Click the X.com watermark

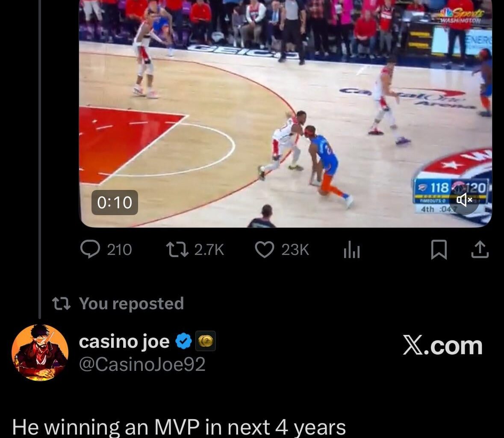click(442, 346)
